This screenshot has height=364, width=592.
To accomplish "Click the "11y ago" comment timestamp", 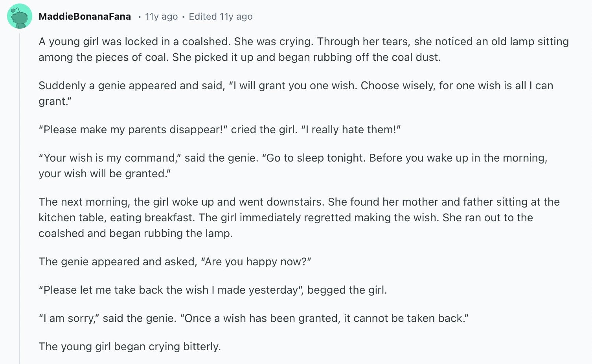I will click(x=162, y=17).
